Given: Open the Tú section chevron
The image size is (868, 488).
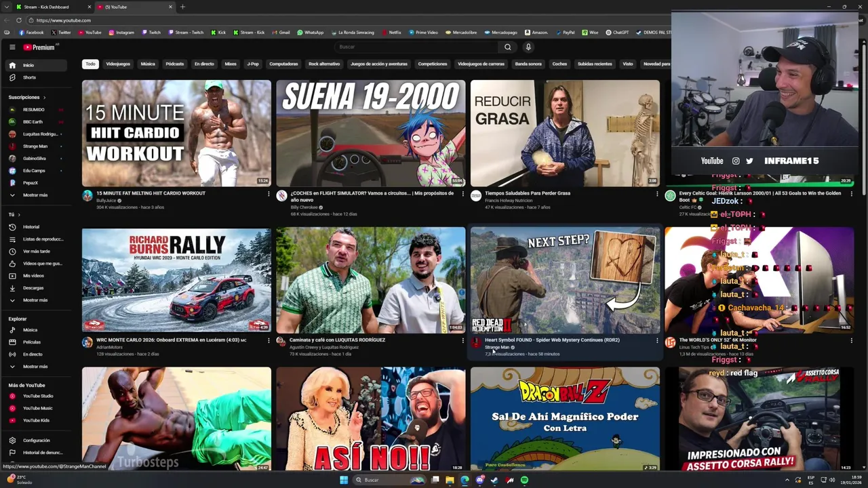Looking at the screenshot, I should [19, 214].
